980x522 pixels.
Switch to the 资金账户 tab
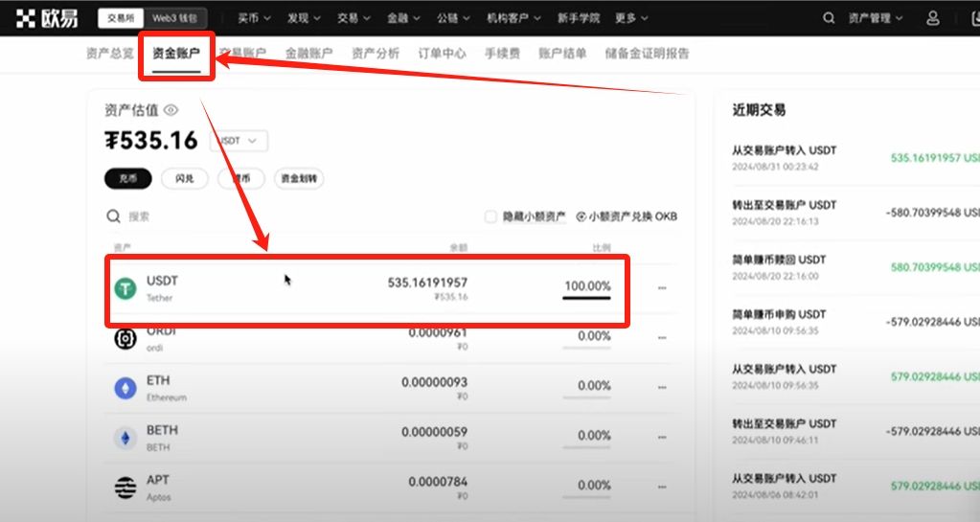pyautogui.click(x=176, y=54)
